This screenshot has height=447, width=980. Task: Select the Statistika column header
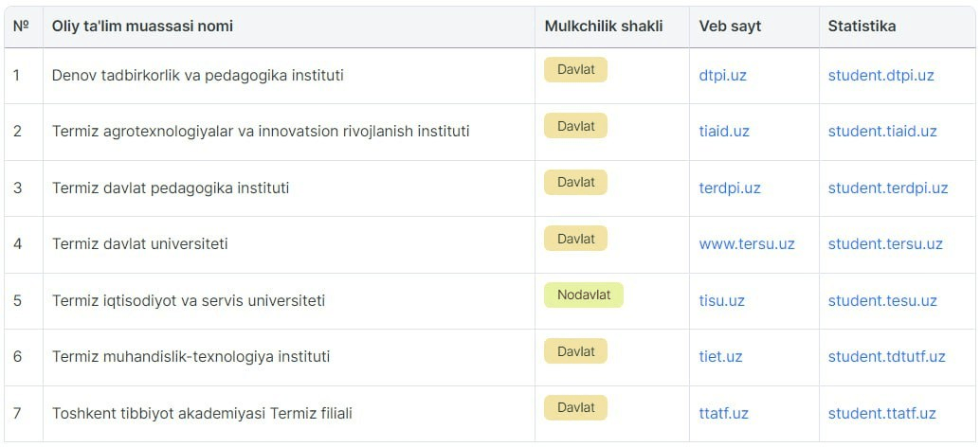862,27
